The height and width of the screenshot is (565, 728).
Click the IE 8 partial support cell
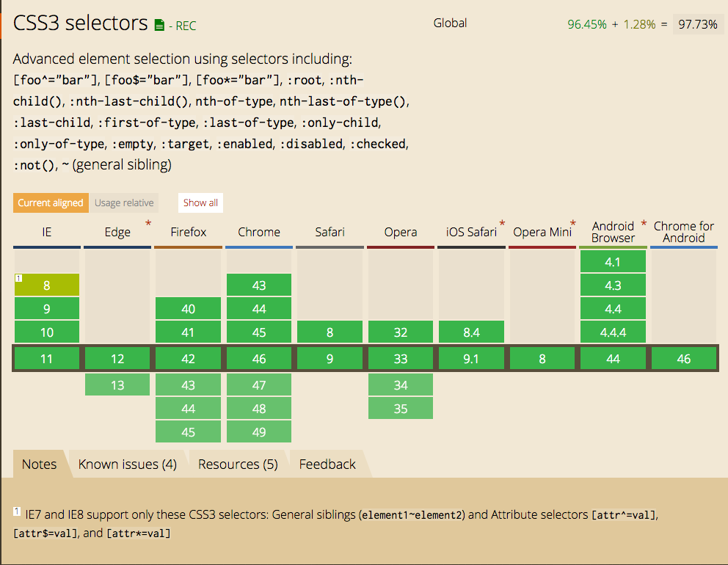(47, 285)
